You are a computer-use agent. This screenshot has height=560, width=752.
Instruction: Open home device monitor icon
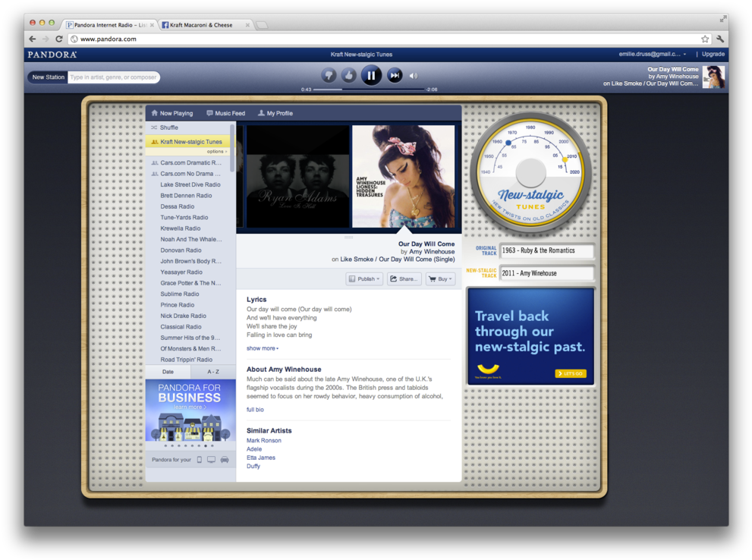point(211,459)
